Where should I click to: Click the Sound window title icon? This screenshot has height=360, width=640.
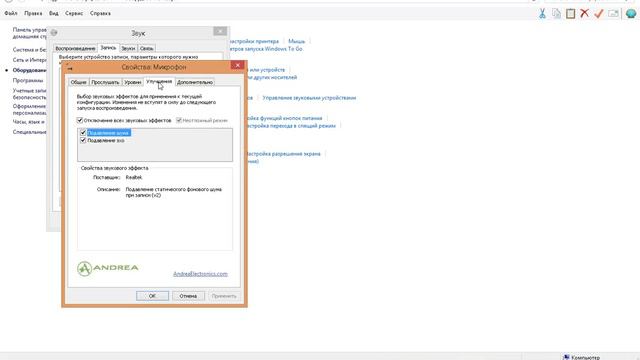(x=54, y=32)
